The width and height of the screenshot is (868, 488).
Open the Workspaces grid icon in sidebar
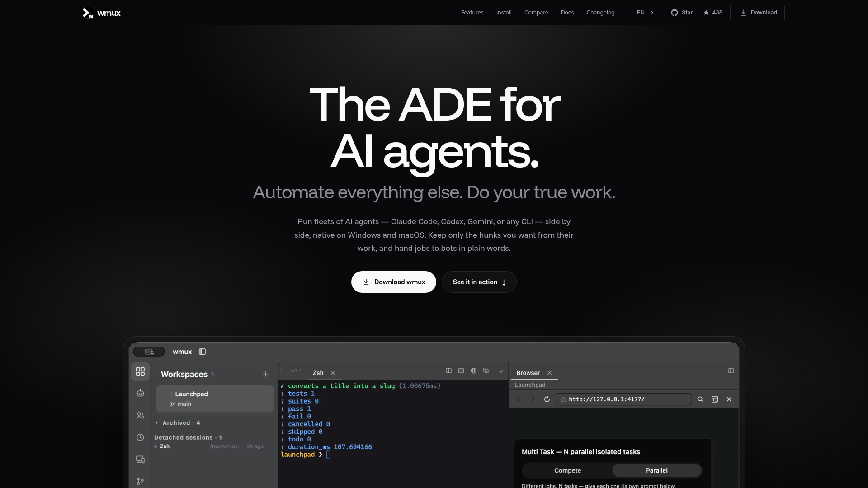[x=140, y=371]
